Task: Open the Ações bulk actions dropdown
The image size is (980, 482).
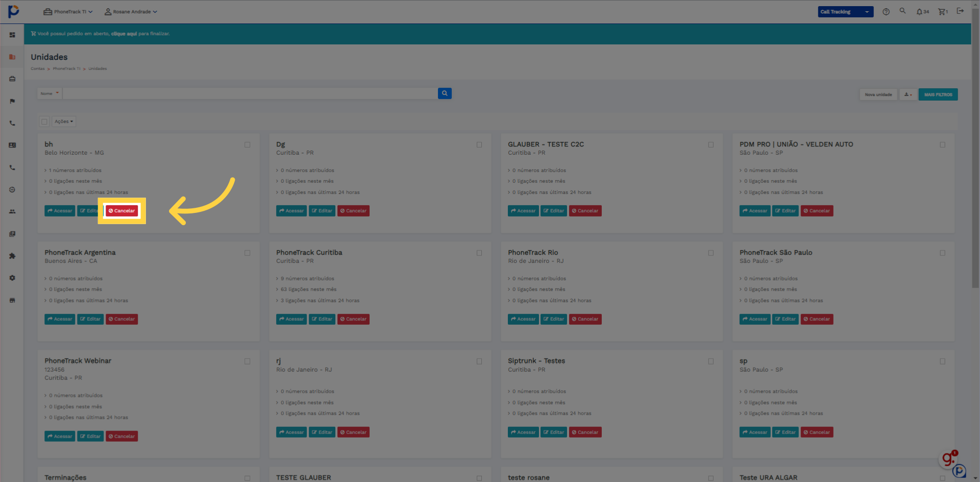Action: 64,122
